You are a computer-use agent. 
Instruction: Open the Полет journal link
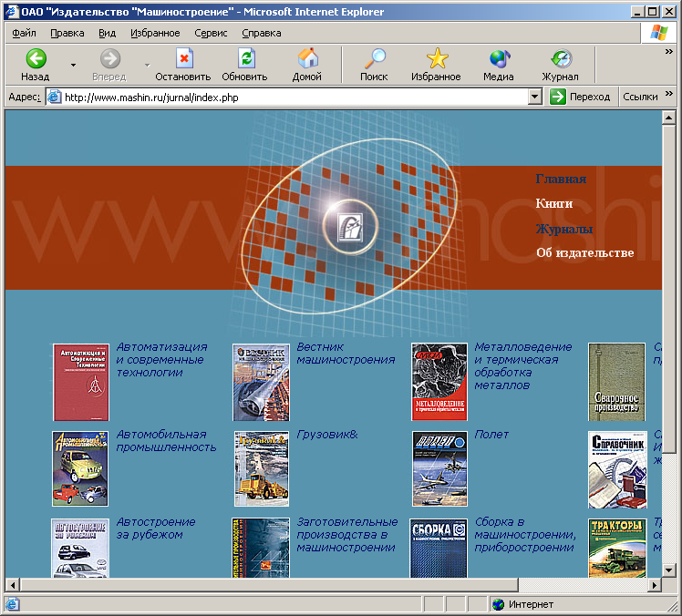491,435
